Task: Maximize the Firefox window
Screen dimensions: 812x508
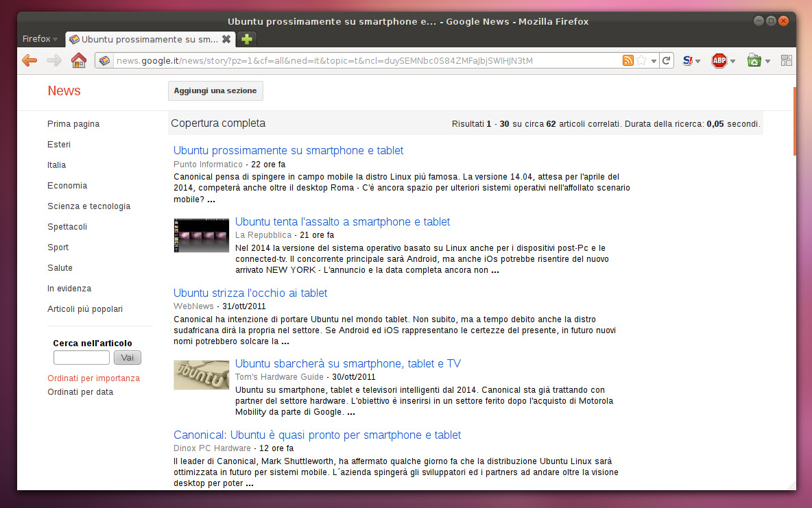Action: (771, 21)
